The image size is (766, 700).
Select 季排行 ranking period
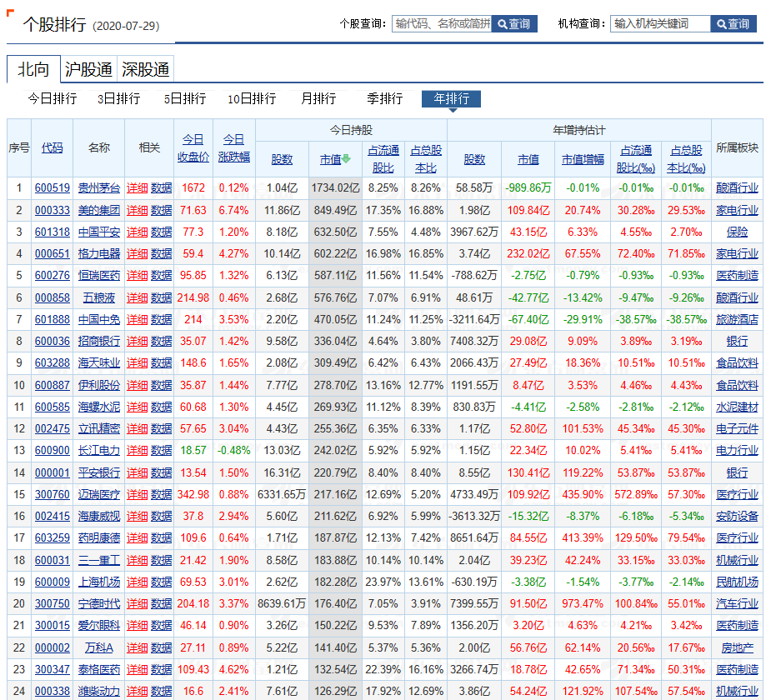385,98
